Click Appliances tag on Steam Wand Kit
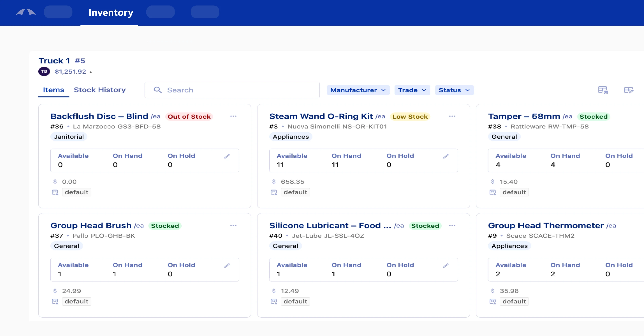644x336 pixels. 291,137
